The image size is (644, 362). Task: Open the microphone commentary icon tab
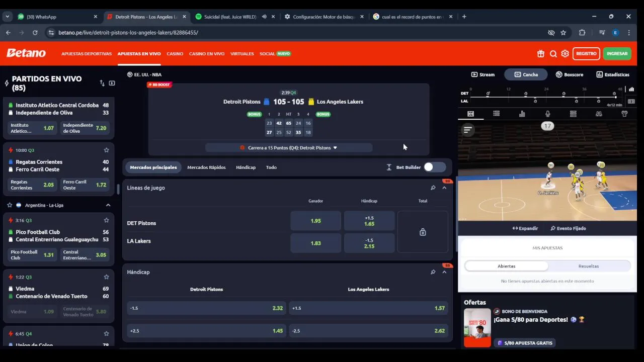click(547, 114)
